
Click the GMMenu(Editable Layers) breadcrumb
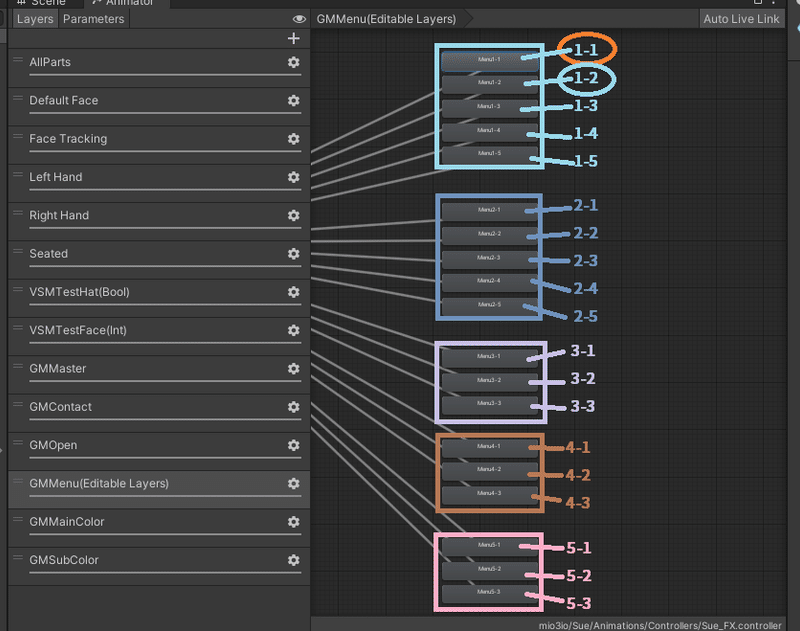pos(386,19)
